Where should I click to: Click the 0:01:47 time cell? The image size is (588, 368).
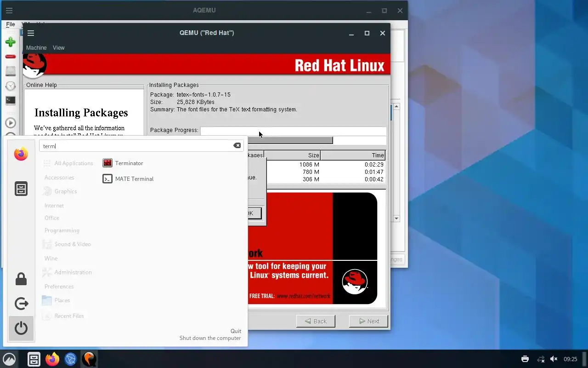point(374,172)
